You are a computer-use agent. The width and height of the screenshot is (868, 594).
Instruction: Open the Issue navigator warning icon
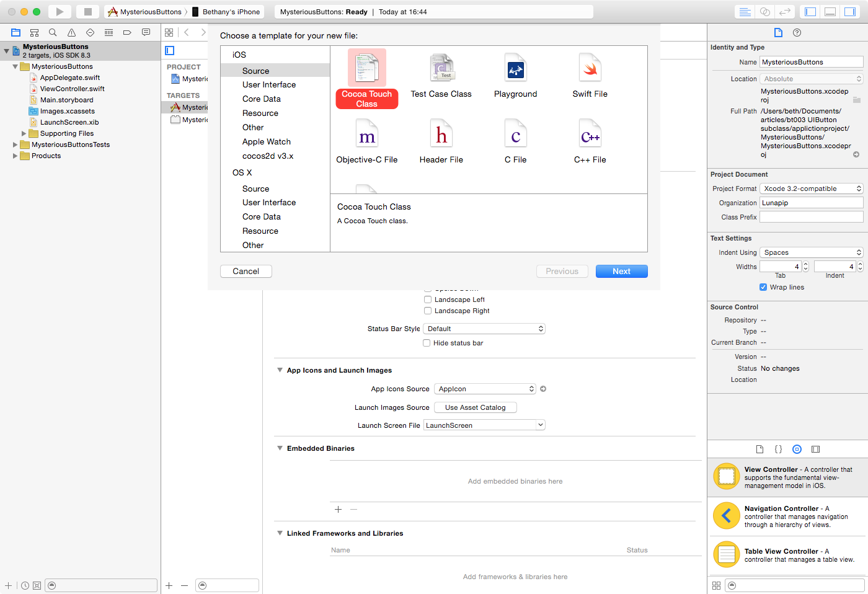click(x=71, y=32)
